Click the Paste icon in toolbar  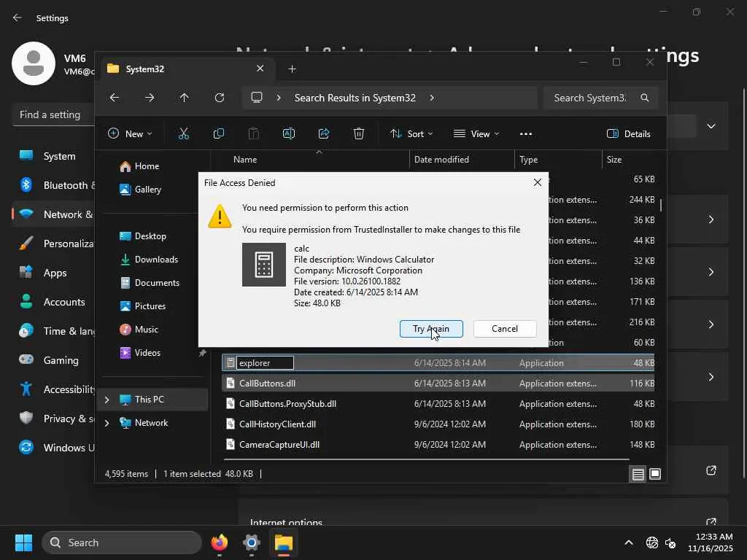click(x=254, y=134)
